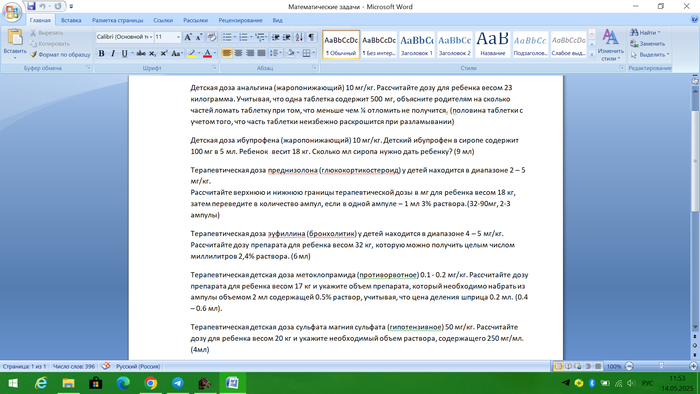The image size is (700, 394).
Task: Apply superscript formatting icon
Action: point(164,54)
